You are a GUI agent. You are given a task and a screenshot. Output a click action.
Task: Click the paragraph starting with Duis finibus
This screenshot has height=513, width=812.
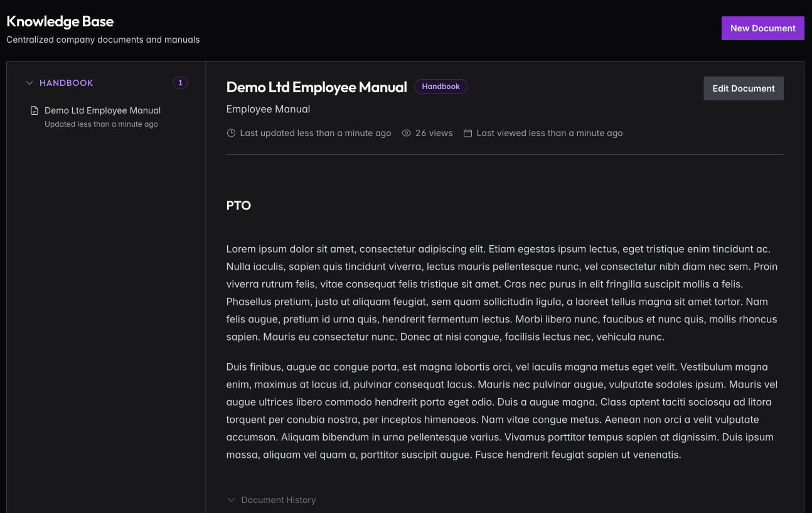point(502,411)
